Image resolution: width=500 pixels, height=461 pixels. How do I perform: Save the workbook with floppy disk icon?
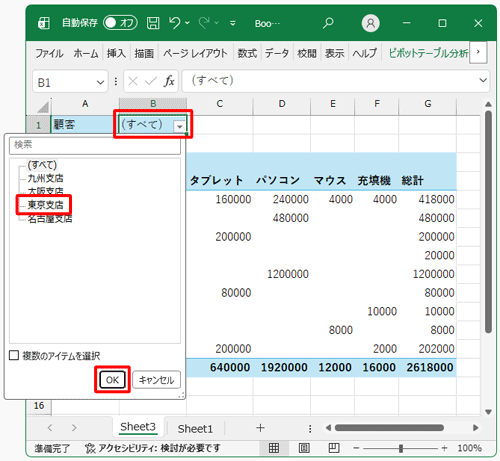click(x=153, y=23)
